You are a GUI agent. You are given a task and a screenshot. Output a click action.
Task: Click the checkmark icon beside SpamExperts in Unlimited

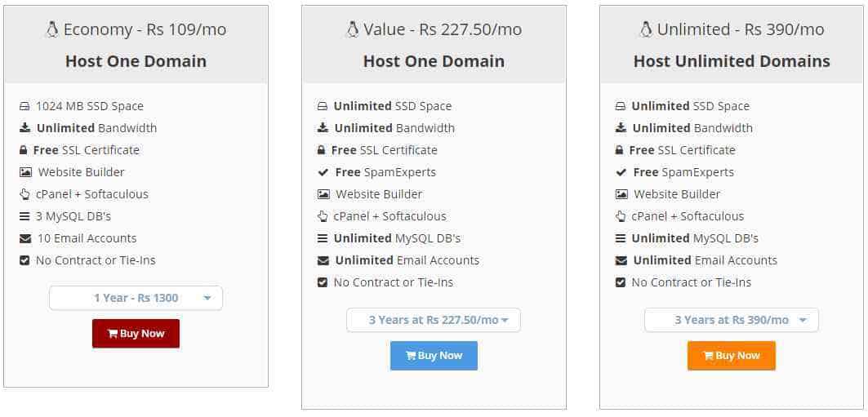[x=621, y=172]
